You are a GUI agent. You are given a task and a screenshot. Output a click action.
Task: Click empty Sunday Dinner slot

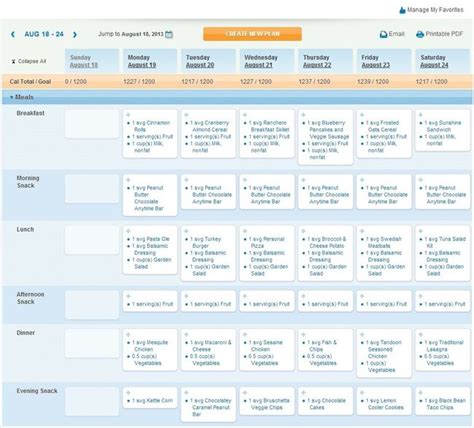pyautogui.click(x=92, y=344)
